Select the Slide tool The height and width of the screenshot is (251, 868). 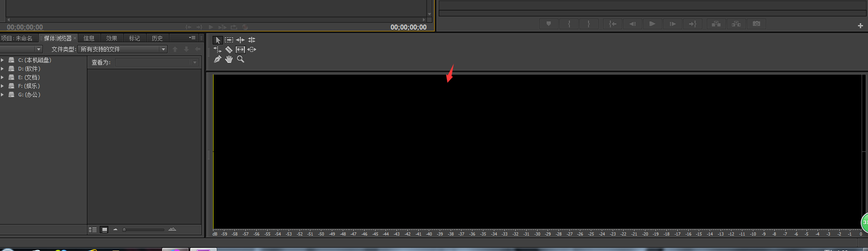pos(252,50)
